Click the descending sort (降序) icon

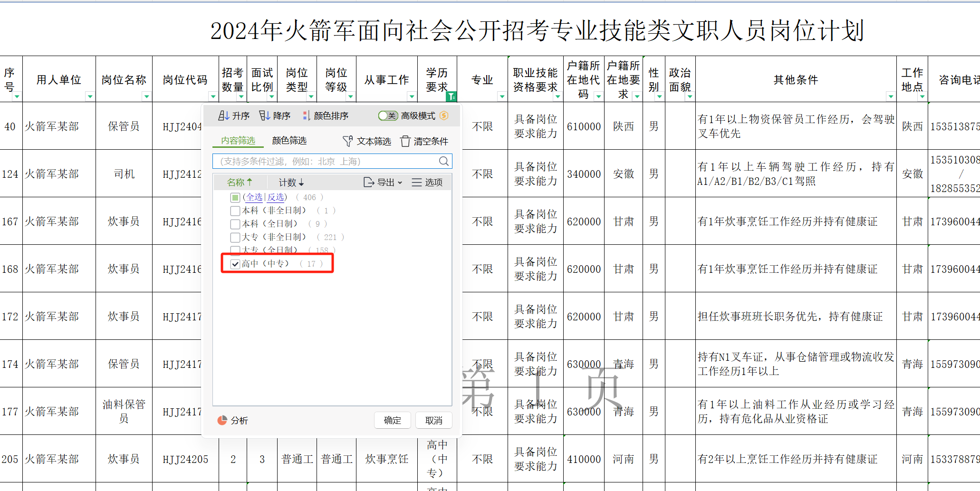coord(264,116)
